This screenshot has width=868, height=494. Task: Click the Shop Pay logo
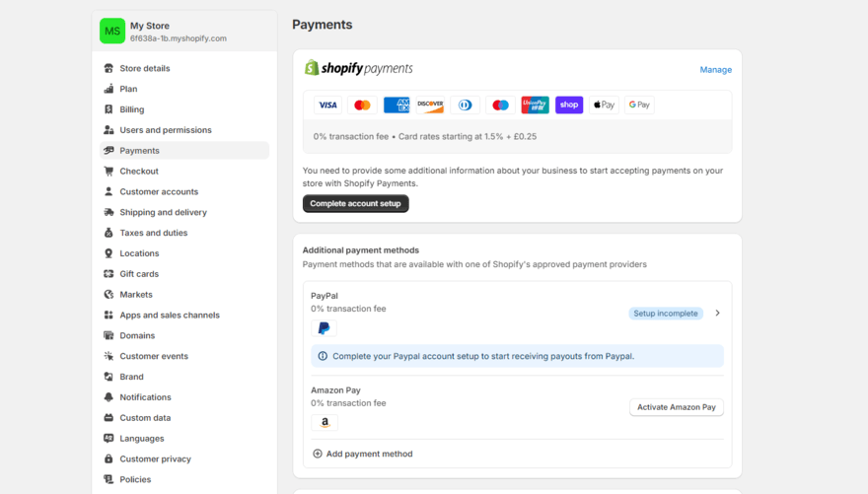[569, 105]
